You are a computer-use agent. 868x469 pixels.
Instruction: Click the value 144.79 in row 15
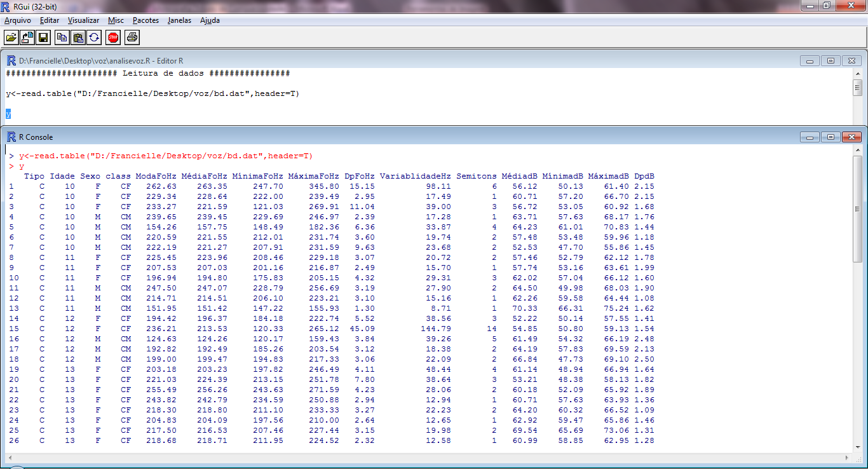(x=436, y=329)
